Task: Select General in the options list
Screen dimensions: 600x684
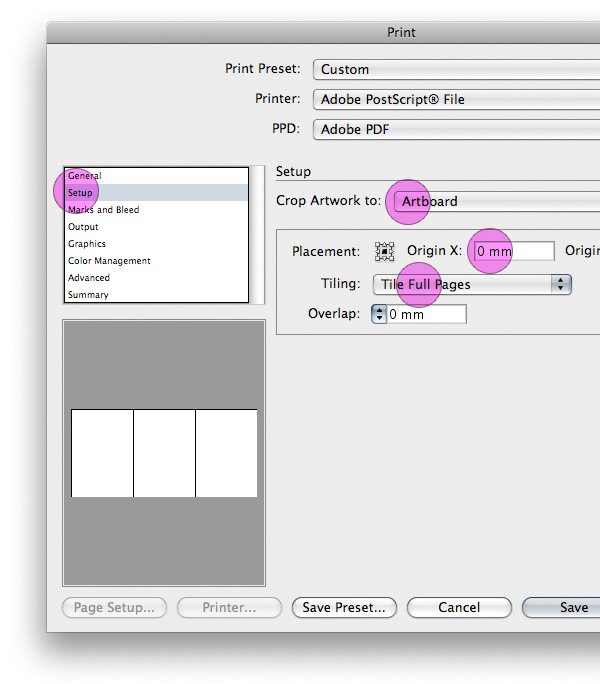Action: point(85,176)
